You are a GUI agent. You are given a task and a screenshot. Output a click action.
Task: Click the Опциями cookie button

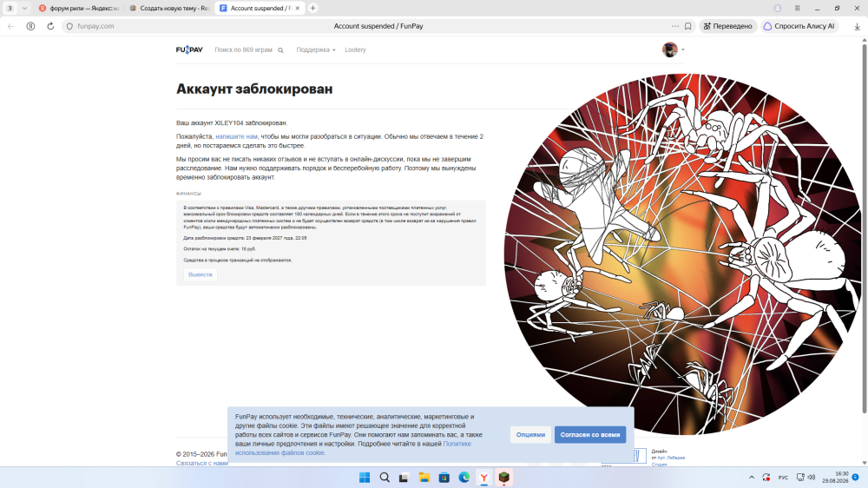[530, 435]
